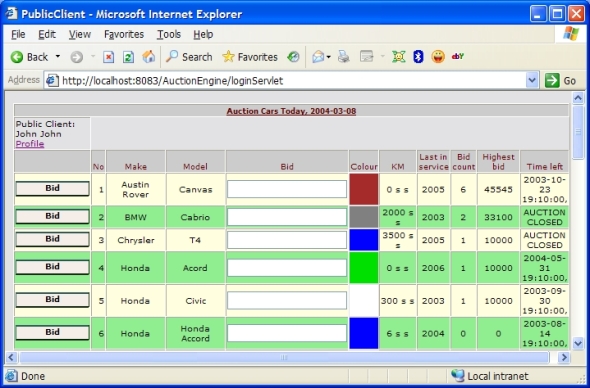Screen dimensions: 590x388
Task: Open Favorites from the toolbar star
Action: [x=250, y=57]
